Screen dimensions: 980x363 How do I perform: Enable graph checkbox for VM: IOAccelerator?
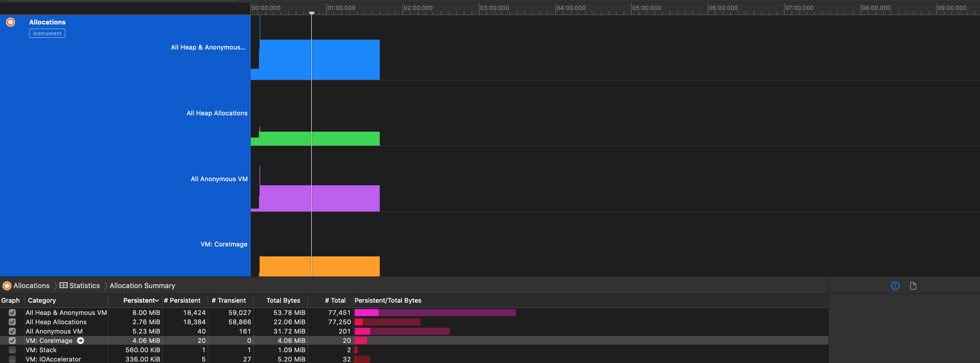coord(12,359)
